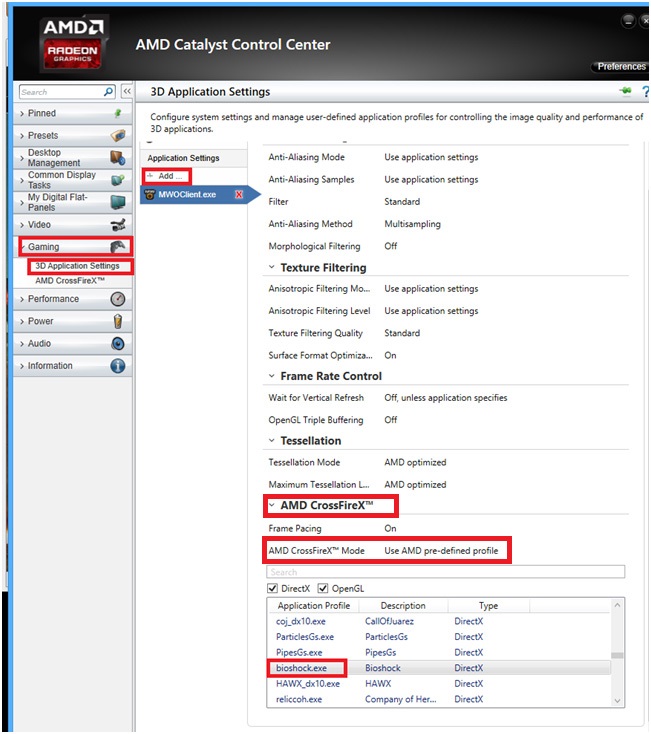Viewport: 651px width, 734px height.
Task: Open the Preferences menu
Action: click(x=621, y=66)
